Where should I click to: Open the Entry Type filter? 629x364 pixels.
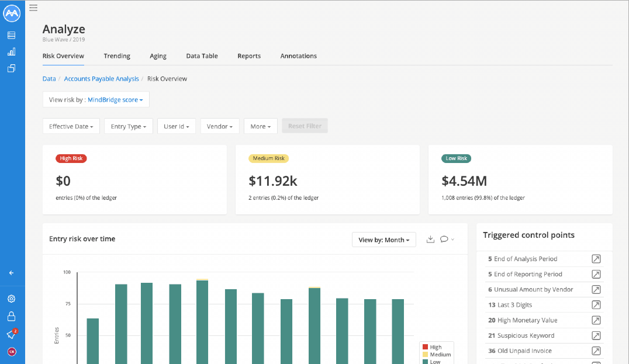[x=129, y=126]
